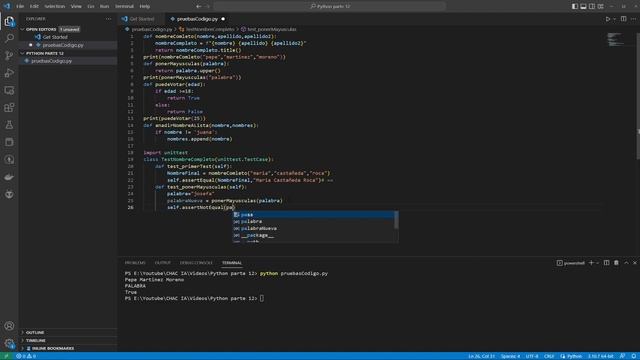Open Customize Layout button
Screen dimensions: 640x360
click(601, 7)
